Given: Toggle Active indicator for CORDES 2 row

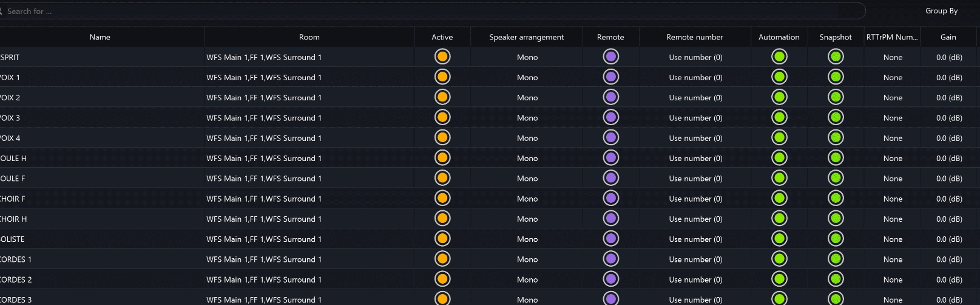Looking at the screenshot, I should tap(442, 279).
